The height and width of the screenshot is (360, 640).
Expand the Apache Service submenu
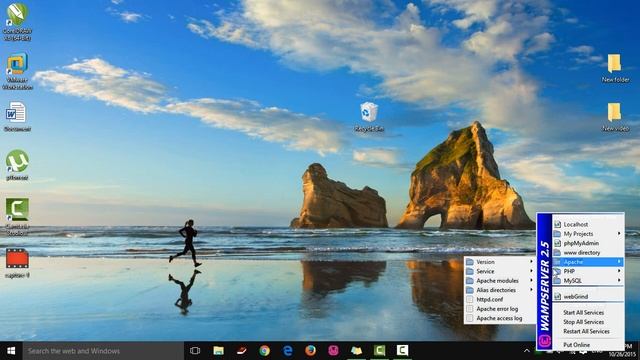click(x=500, y=271)
